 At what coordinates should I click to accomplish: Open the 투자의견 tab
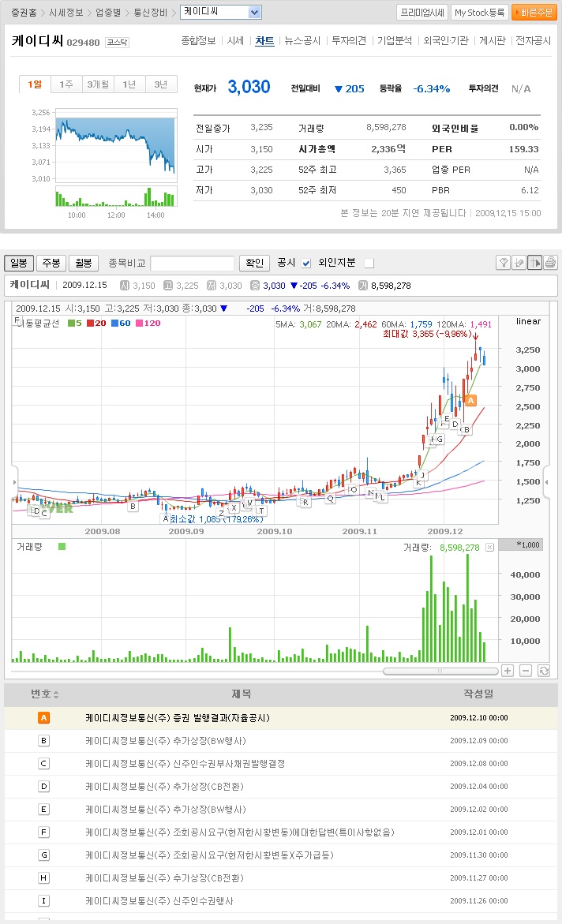point(349,41)
